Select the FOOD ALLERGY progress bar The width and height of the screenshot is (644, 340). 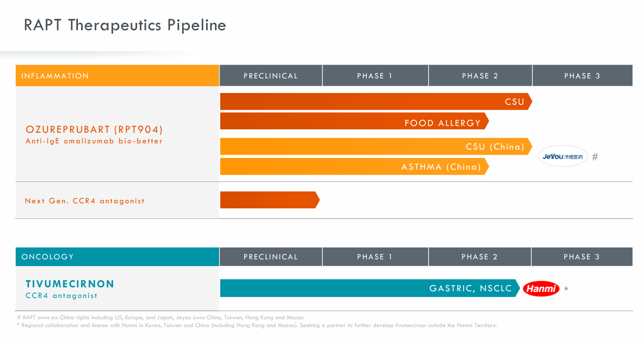[354, 121]
